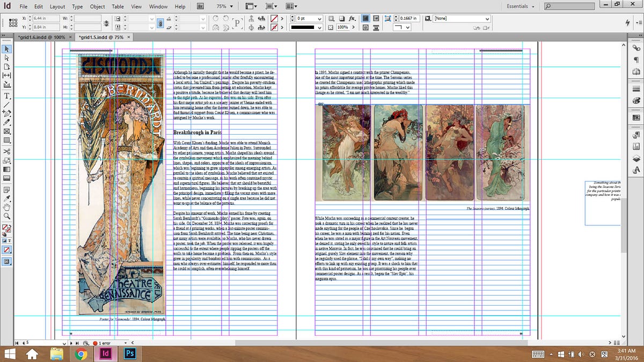Open the Layout menu
The height and width of the screenshot is (362, 644).
[x=57, y=6]
